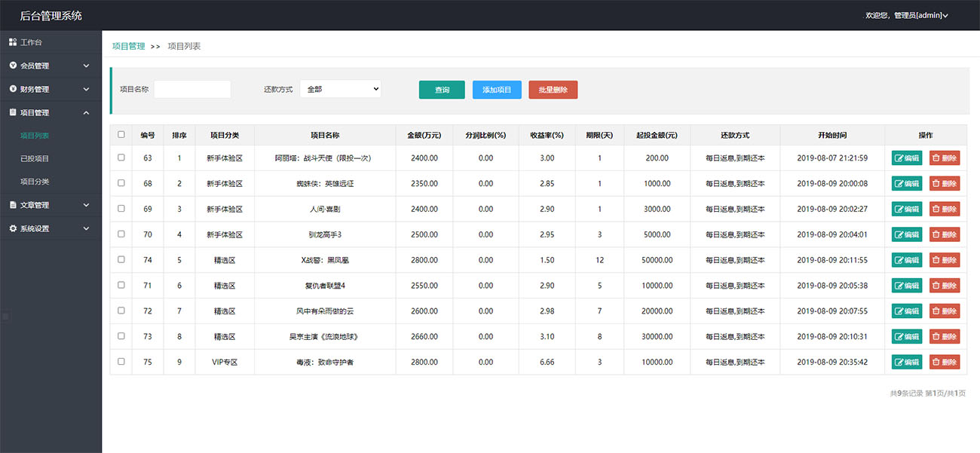Click the 工作台 dashboard icon in sidebar
This screenshot has width=980, height=453.
[x=13, y=42]
